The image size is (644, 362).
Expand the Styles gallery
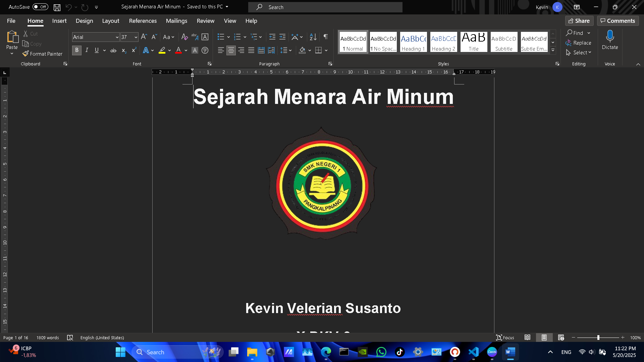(553, 50)
